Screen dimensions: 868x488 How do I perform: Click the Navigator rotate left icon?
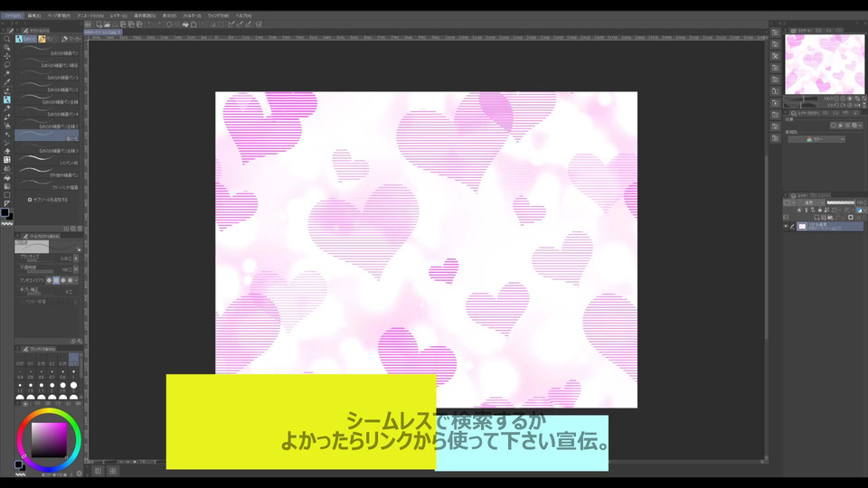coord(836,105)
